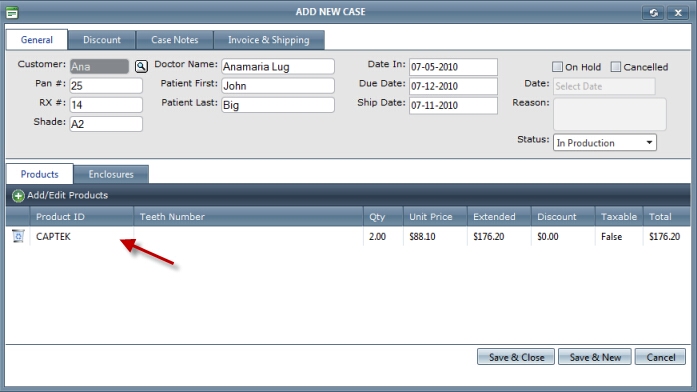This screenshot has width=697, height=392.
Task: Click the Shade field containing A2
Action: [106, 124]
